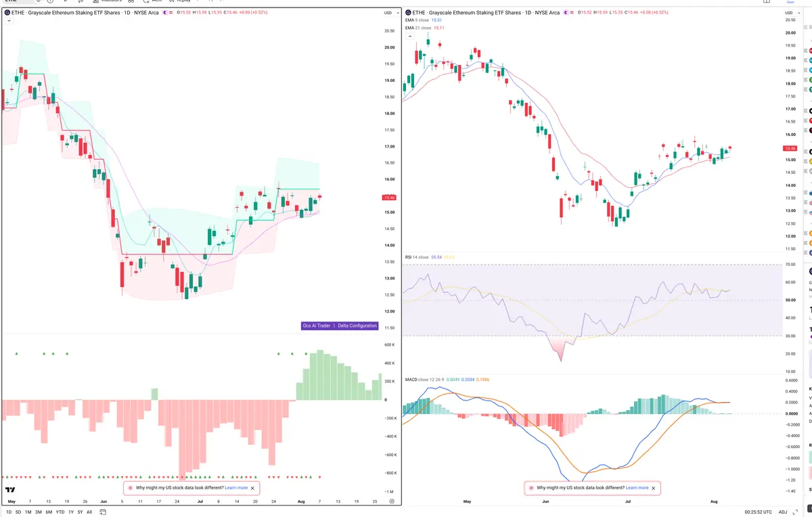
Task: Click the ETHE logo on right chart
Action: [408, 12]
